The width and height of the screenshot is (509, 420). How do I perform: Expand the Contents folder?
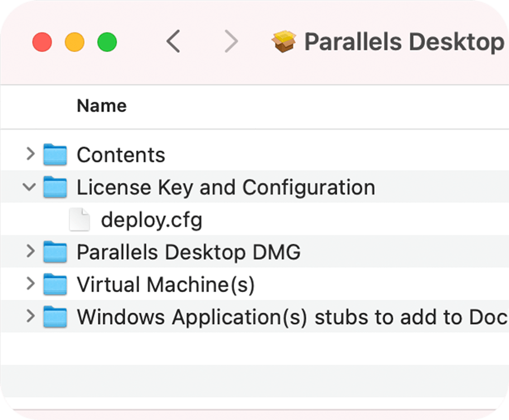coord(29,155)
